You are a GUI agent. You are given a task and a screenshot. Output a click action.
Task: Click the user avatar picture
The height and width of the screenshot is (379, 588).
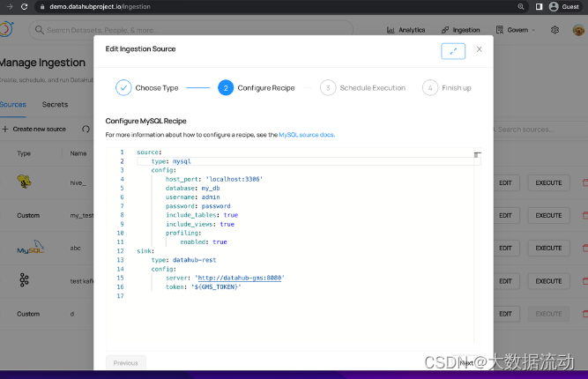click(578, 30)
